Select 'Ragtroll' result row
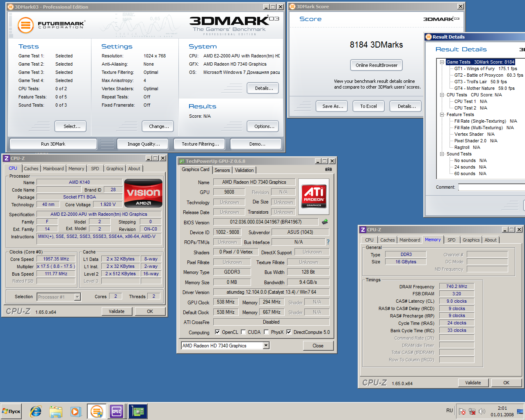The image size is (525, 420). [x=467, y=148]
